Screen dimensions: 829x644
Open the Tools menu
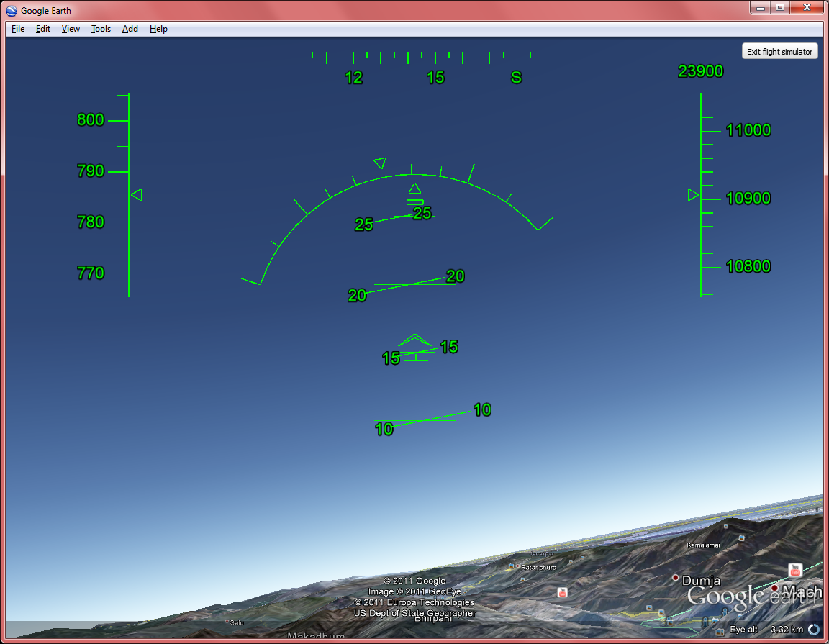point(101,29)
